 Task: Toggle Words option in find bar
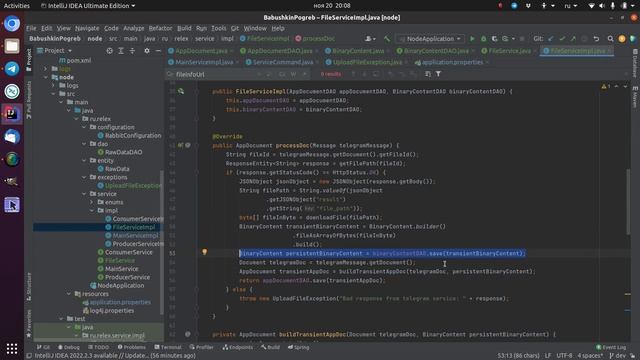coord(293,74)
